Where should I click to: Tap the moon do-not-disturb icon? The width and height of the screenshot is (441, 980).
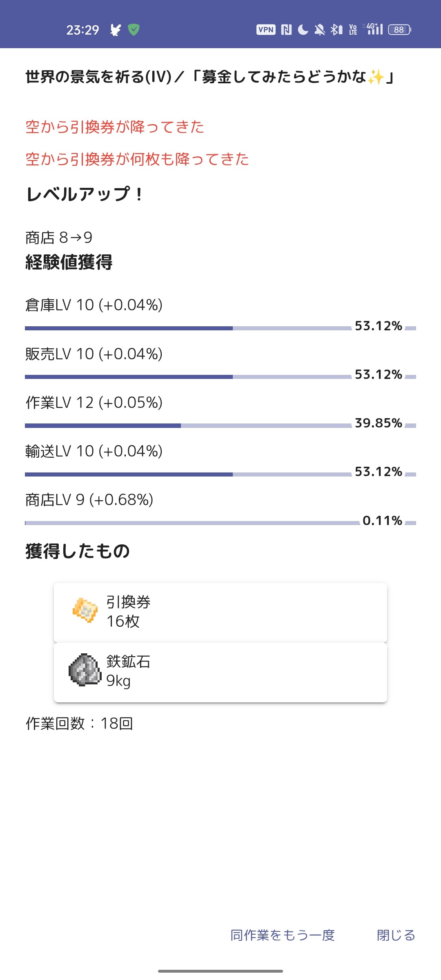pyautogui.click(x=303, y=30)
